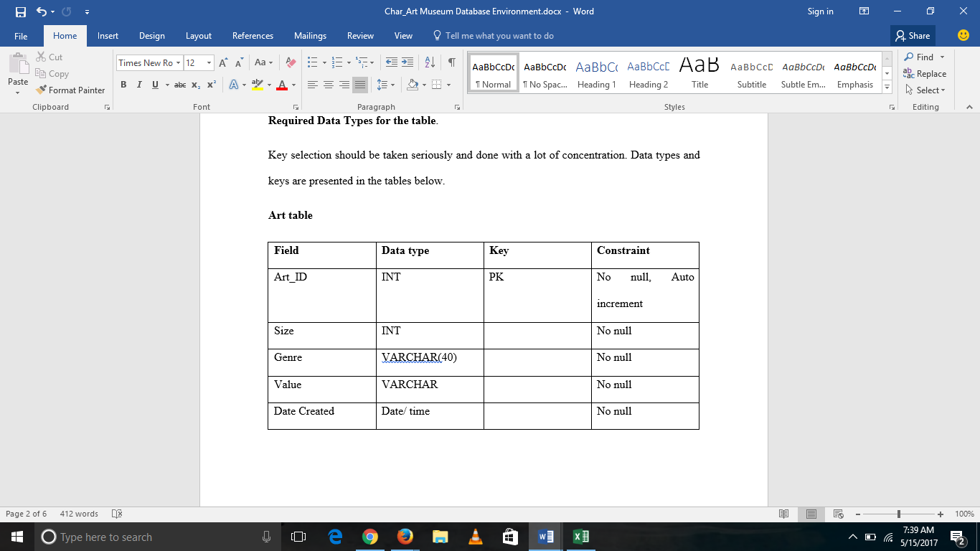
Task: Toggle underline formatting
Action: 154,85
